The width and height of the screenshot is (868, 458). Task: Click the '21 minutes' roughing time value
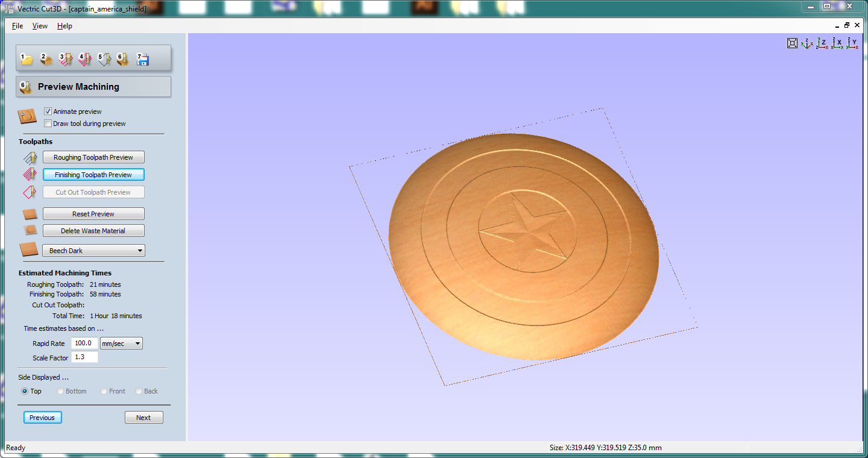tap(105, 284)
